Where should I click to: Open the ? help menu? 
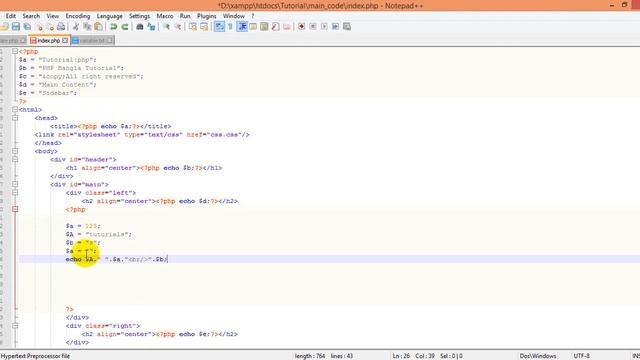(253, 16)
